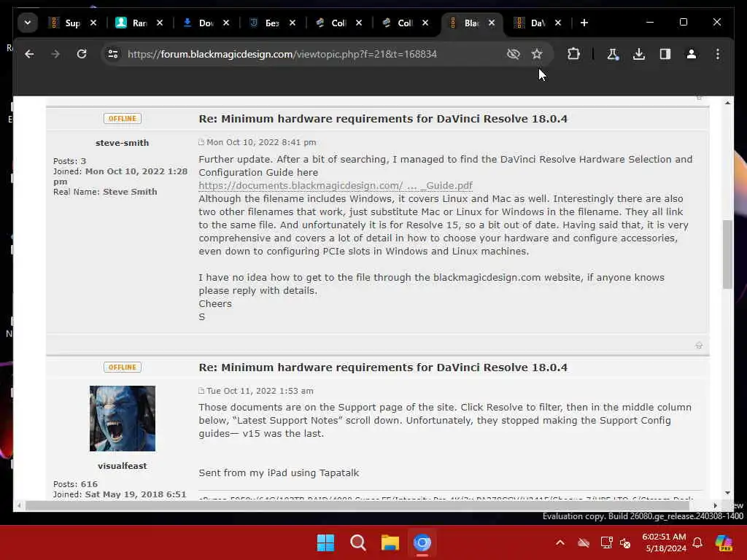This screenshot has width=747, height=560.
Task: Close the "Da\" tab
Action: [558, 23]
